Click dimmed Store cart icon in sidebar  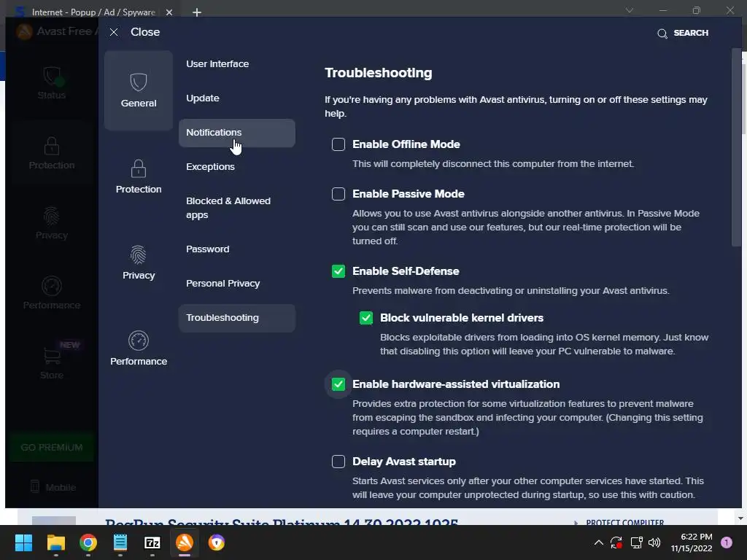point(52,356)
